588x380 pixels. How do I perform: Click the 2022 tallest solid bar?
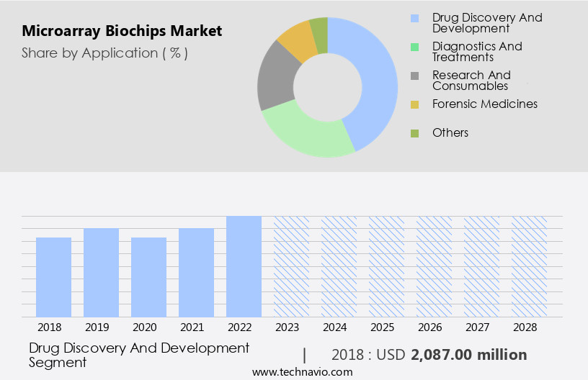(244, 266)
